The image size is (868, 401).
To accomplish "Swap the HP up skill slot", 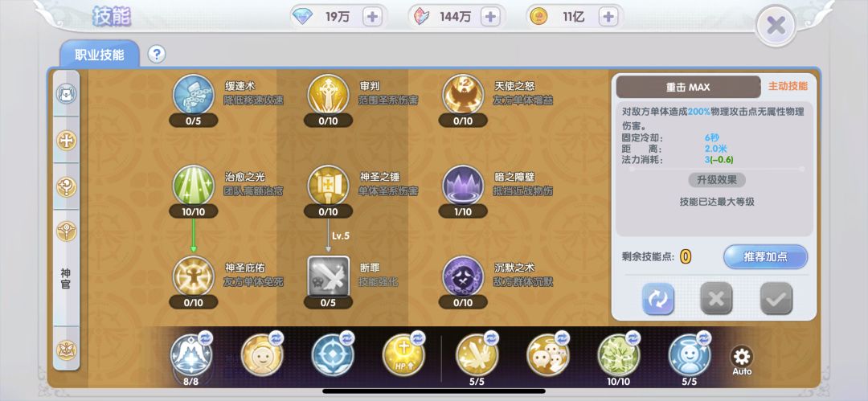I will pos(418,338).
